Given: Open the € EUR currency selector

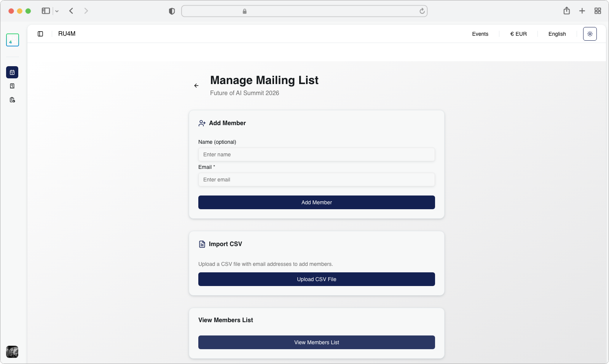Looking at the screenshot, I should click(x=518, y=34).
